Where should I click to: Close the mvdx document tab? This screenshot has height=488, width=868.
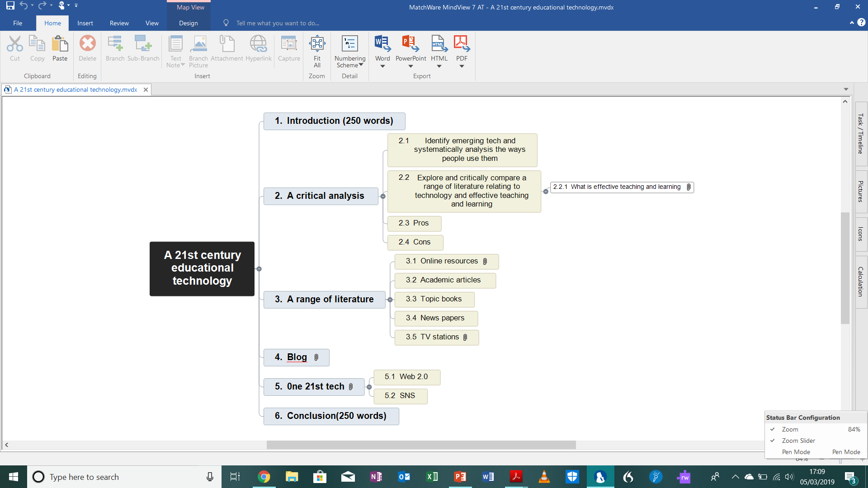pos(146,89)
